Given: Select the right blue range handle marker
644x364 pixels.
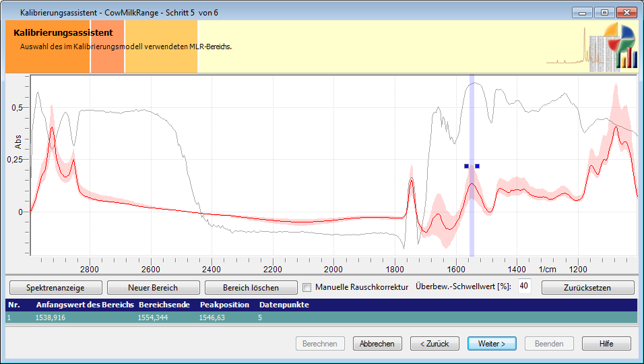Looking at the screenshot, I should pyautogui.click(x=477, y=166).
